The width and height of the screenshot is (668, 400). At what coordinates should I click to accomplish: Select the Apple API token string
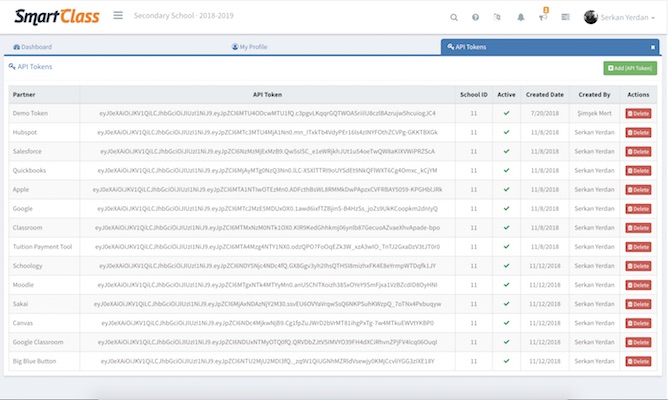click(268, 190)
